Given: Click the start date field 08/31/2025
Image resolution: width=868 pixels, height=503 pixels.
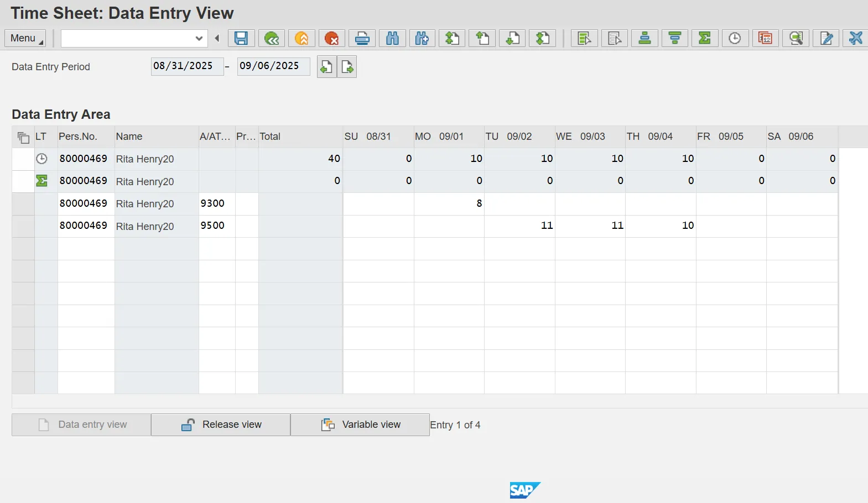Looking at the screenshot, I should click(x=187, y=66).
